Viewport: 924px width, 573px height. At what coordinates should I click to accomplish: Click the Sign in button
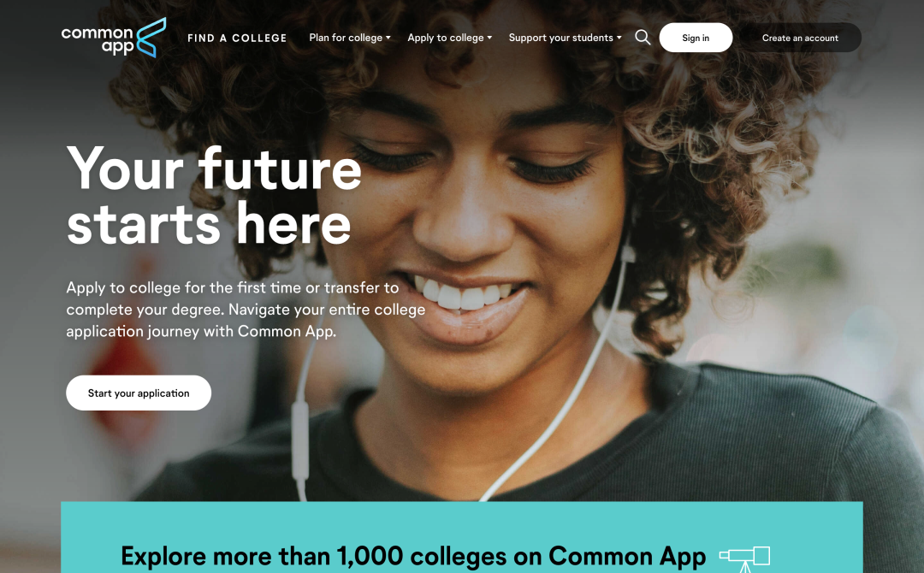696,38
